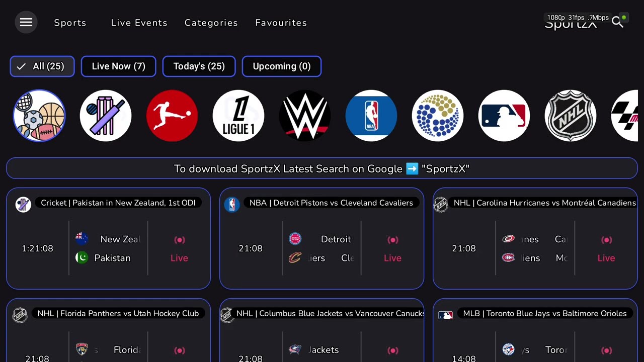Image resolution: width=644 pixels, height=362 pixels.
Task: Click the cricket icon on Pakistan card
Action: tap(23, 204)
